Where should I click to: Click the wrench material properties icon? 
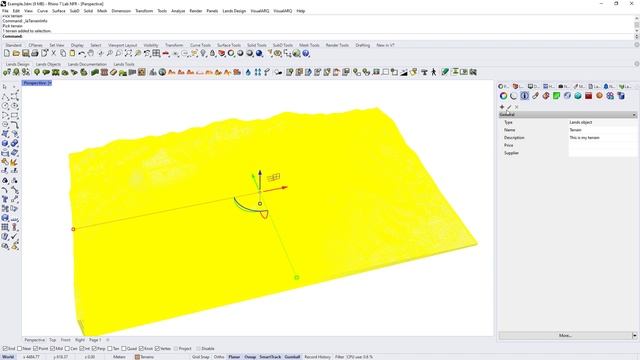535,96
